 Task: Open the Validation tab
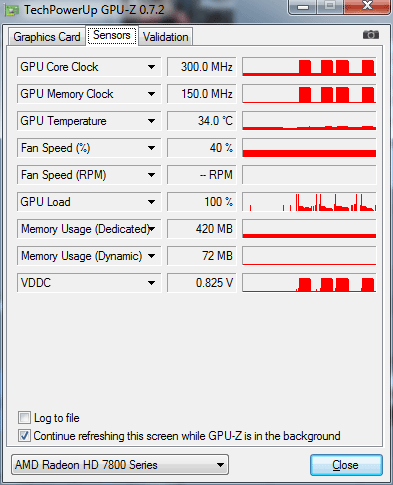(165, 37)
